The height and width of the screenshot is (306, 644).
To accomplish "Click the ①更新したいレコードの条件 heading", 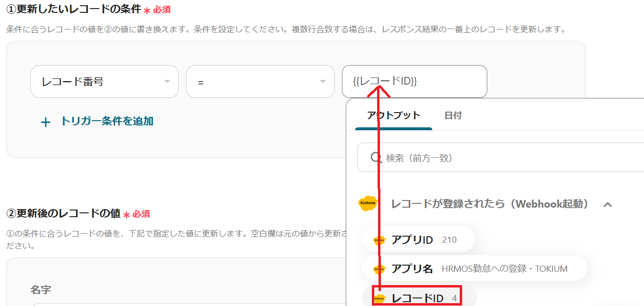I will [74, 9].
